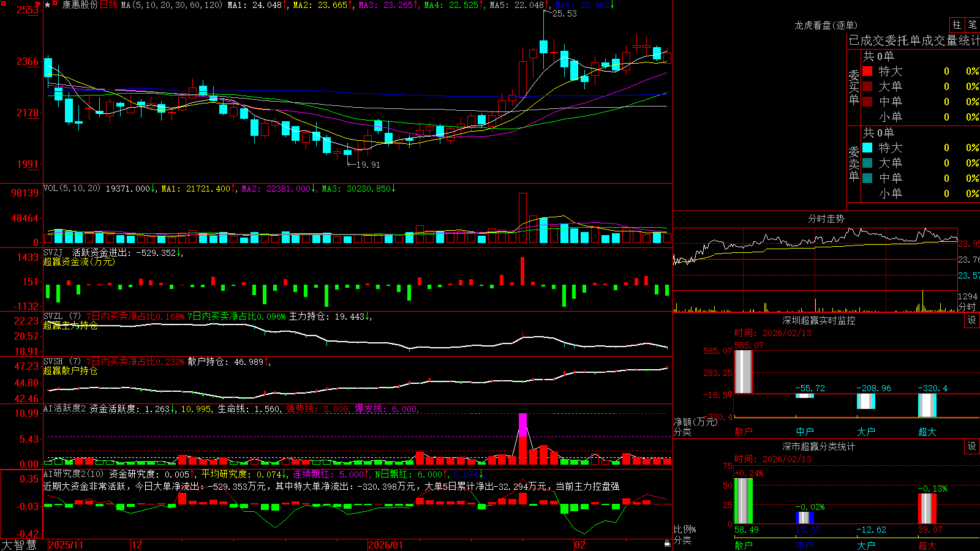The image size is (980, 551).
Task: Switch to 笔 tick display mode
Action: [x=973, y=24]
